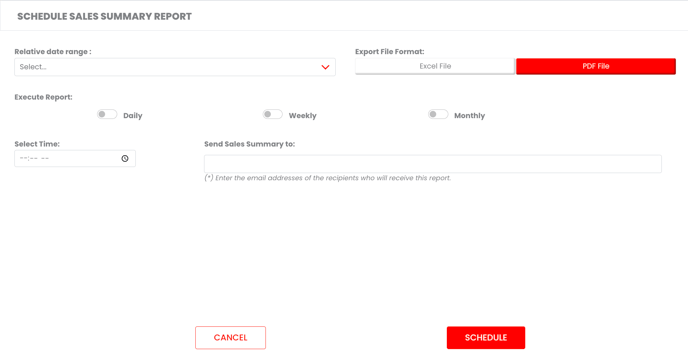Click the CANCEL button
This screenshot has width=688, height=362.
(230, 337)
